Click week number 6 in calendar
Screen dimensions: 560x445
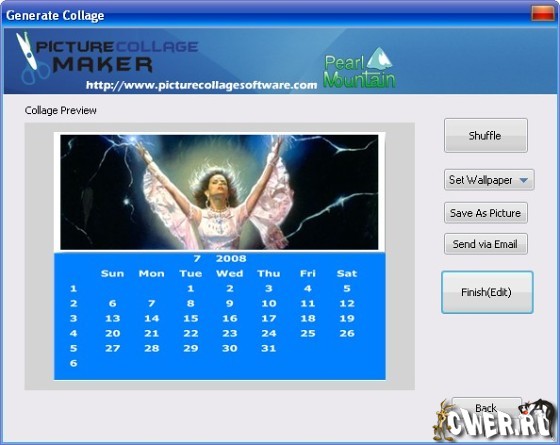point(74,363)
